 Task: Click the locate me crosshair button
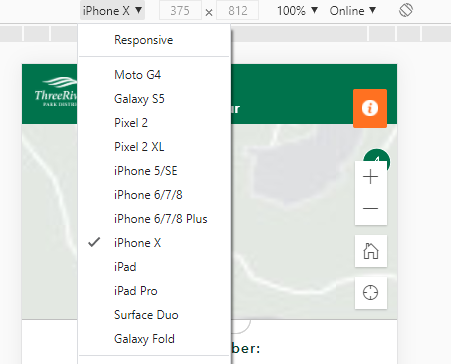(x=371, y=293)
